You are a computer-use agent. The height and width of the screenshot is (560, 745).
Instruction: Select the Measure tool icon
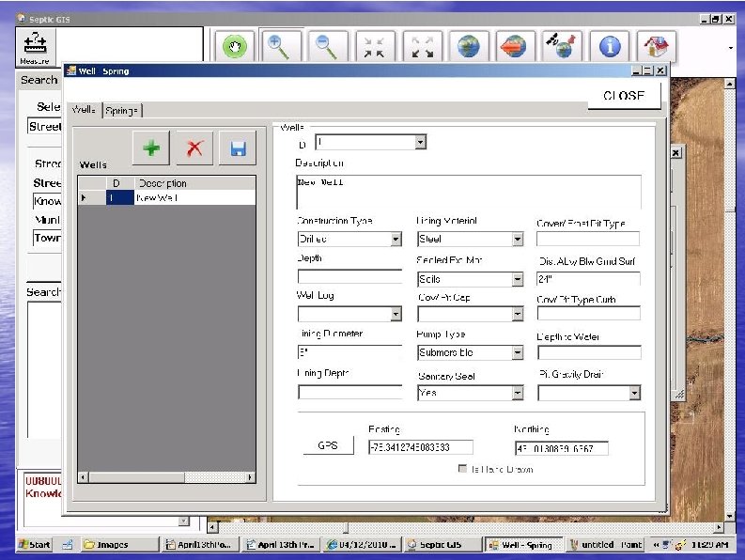(35, 47)
